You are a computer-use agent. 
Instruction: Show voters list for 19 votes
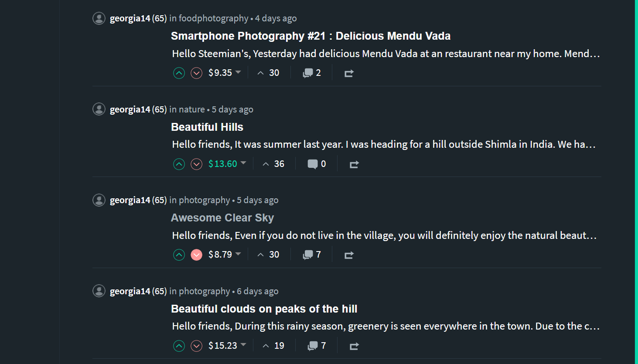tap(273, 346)
